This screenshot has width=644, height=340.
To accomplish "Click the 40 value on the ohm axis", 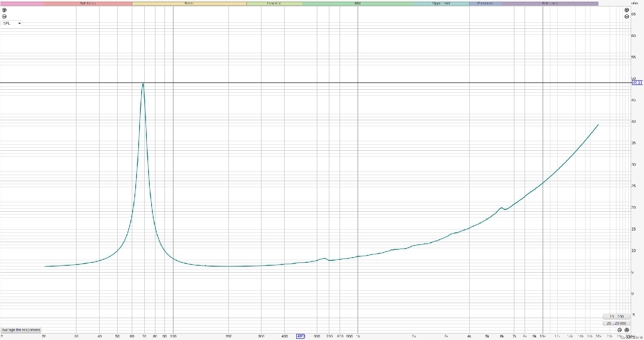I will (x=633, y=121).
